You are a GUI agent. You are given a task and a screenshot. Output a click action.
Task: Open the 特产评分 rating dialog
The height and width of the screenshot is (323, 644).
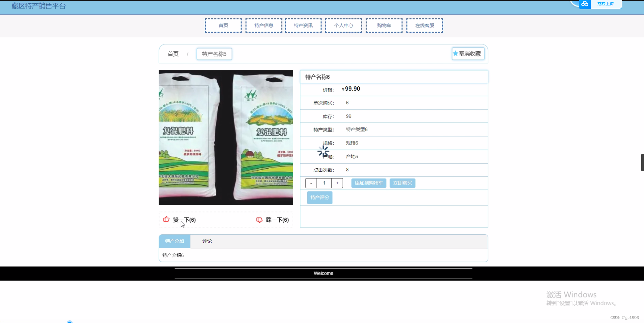(x=319, y=198)
